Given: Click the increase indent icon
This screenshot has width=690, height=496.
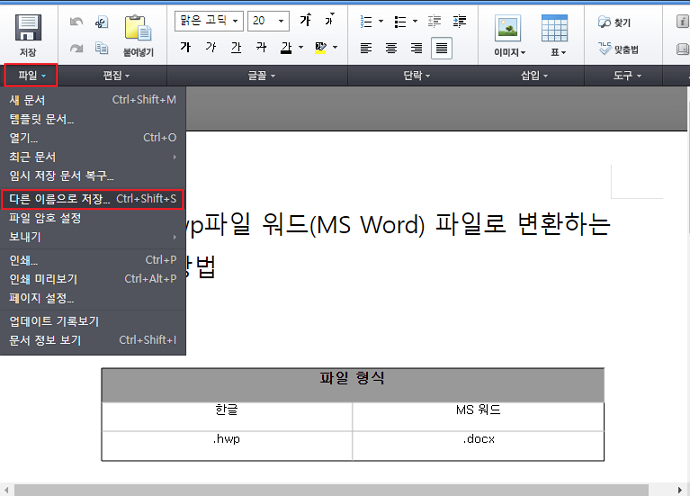Looking at the screenshot, I should point(460,21).
